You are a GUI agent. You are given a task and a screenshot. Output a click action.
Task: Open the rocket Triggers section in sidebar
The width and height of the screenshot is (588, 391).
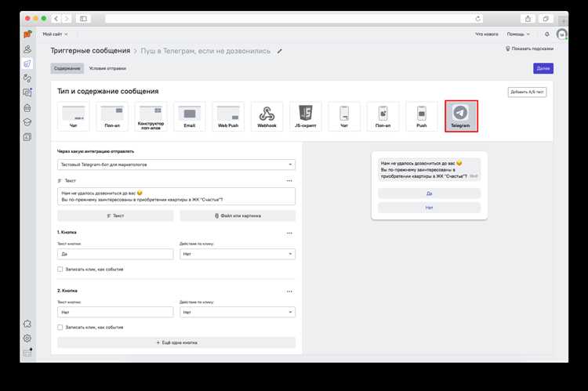click(27, 63)
